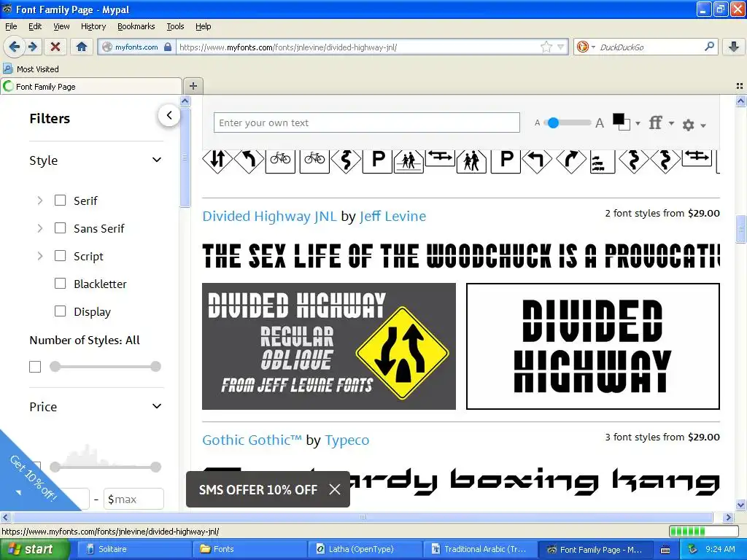Dismiss the SMS OFFER 10% OFF banner
The image size is (747, 560).
(335, 489)
